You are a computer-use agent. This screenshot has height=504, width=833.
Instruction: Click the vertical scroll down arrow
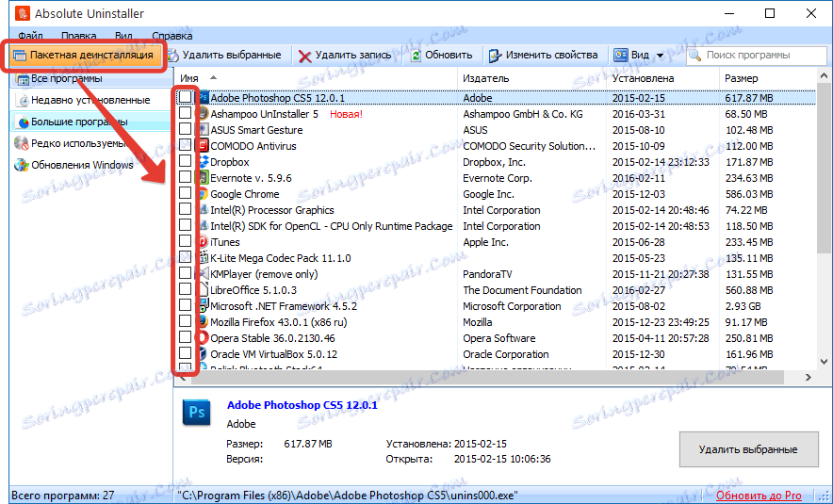pos(824,362)
